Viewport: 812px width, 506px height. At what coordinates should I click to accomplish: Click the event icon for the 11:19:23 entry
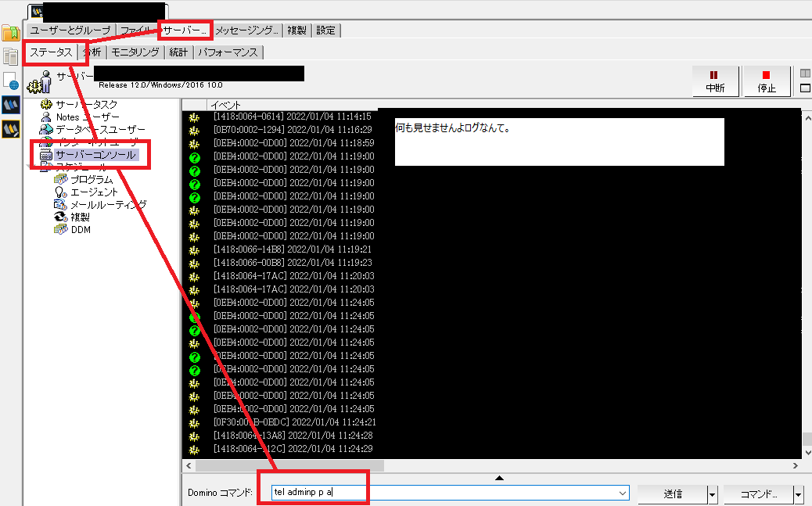[x=194, y=264]
